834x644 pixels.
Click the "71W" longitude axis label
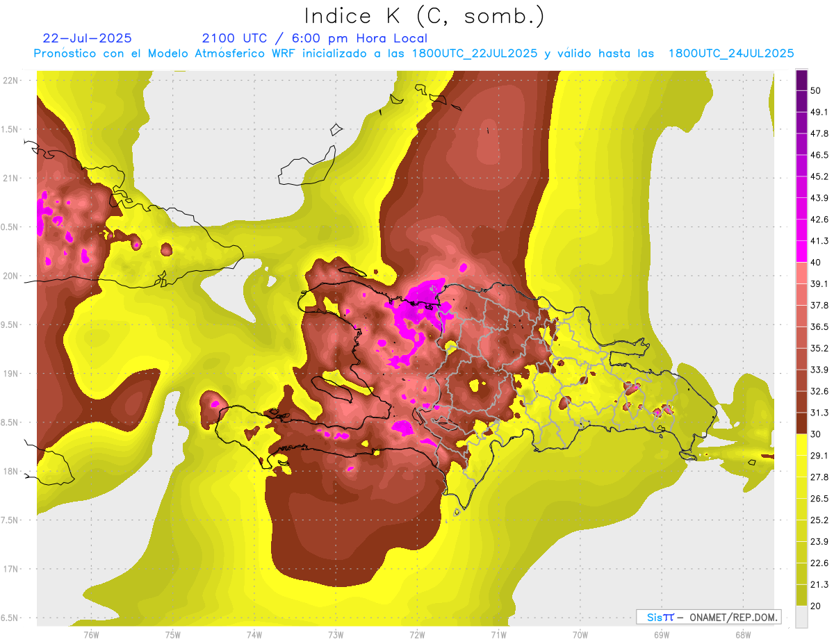coord(498,635)
